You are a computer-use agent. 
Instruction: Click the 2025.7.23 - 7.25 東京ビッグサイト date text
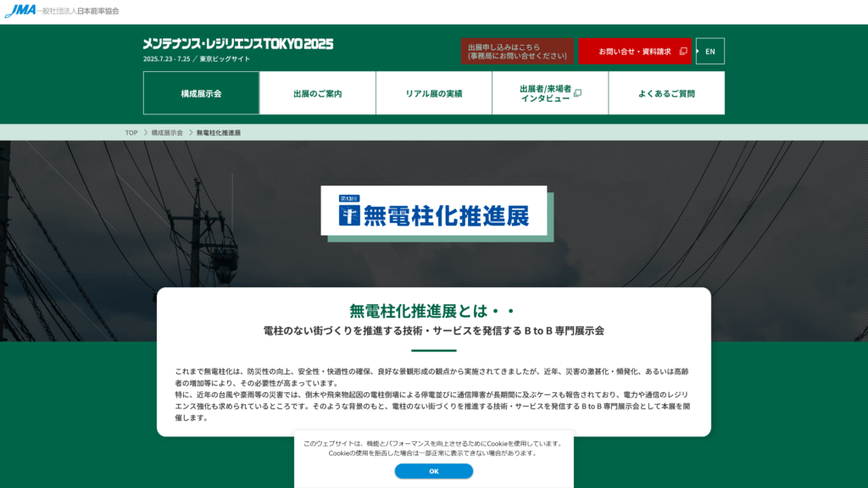coord(197,58)
